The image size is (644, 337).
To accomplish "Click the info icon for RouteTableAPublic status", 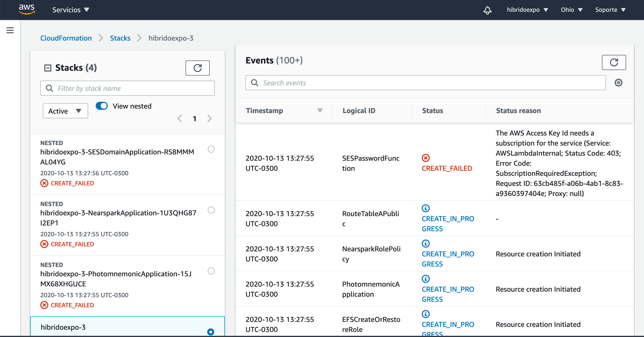I will click(426, 208).
